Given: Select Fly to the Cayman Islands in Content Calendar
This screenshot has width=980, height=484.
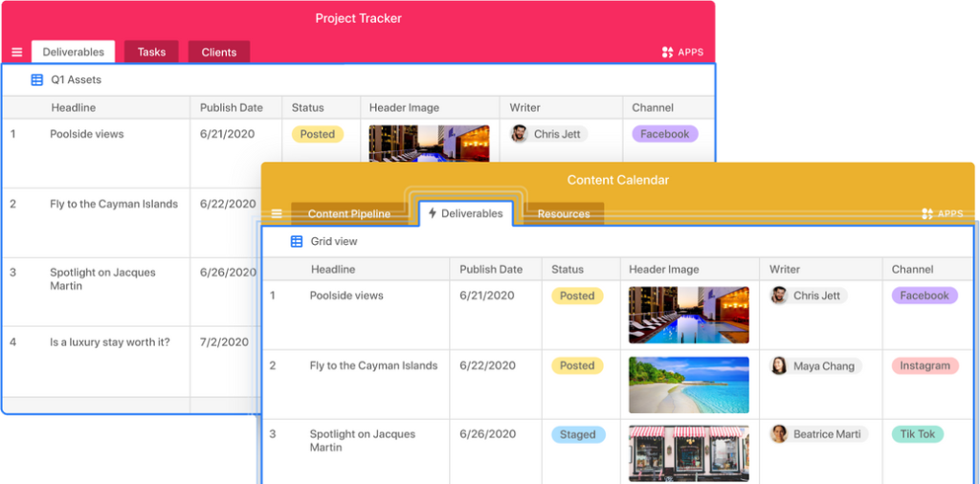Looking at the screenshot, I should tap(374, 365).
